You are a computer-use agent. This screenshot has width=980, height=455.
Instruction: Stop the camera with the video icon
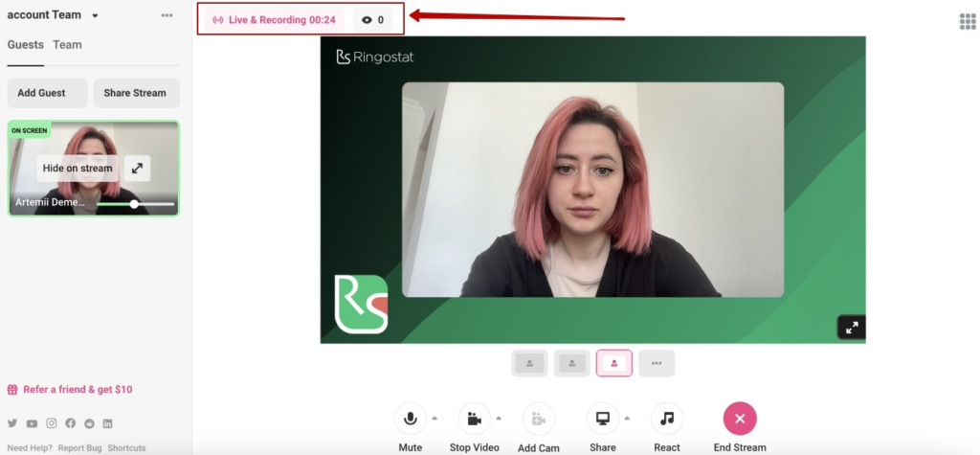pos(475,419)
